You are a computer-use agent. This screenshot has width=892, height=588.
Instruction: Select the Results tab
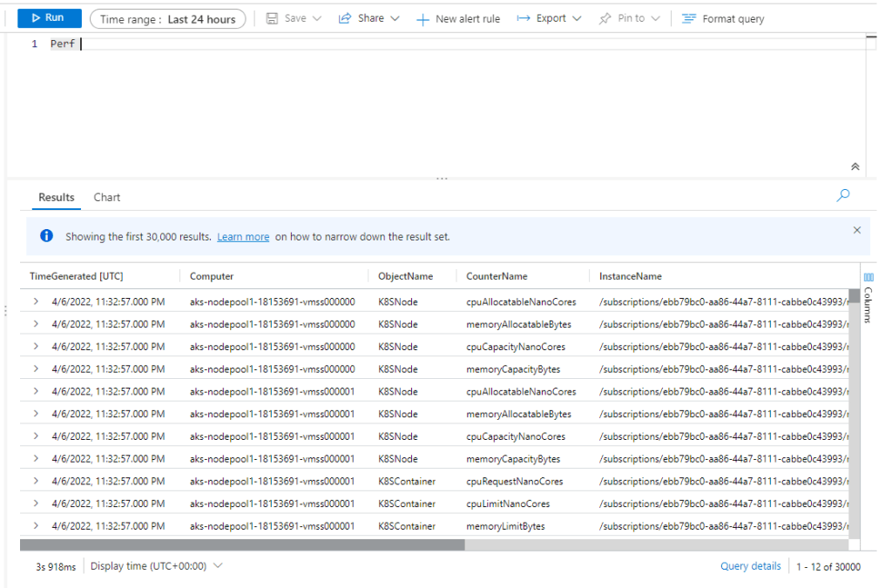[57, 197]
